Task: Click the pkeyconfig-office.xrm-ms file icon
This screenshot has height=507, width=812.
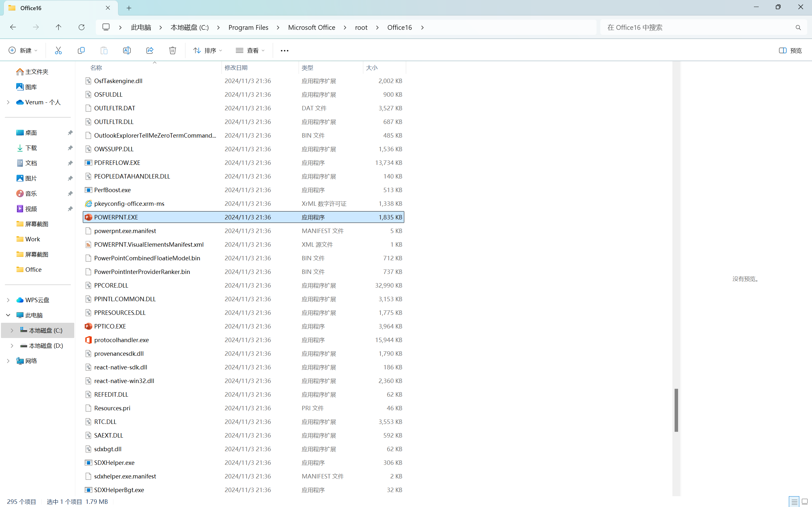Action: (88, 204)
